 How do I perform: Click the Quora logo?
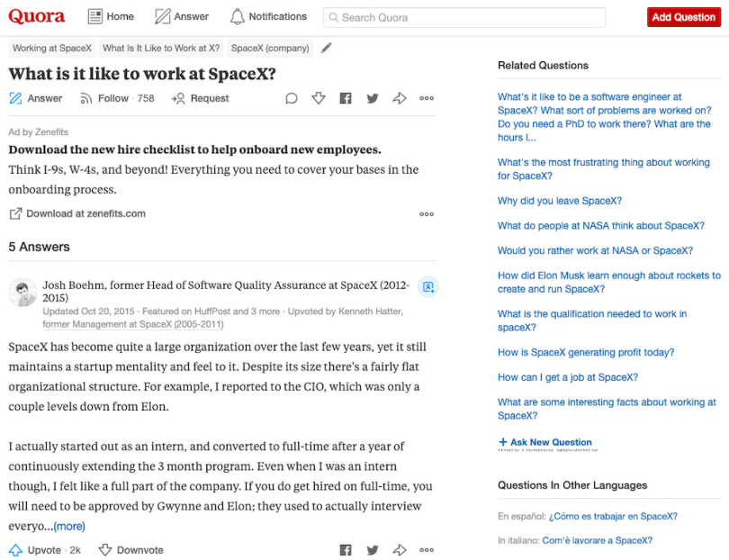37,16
